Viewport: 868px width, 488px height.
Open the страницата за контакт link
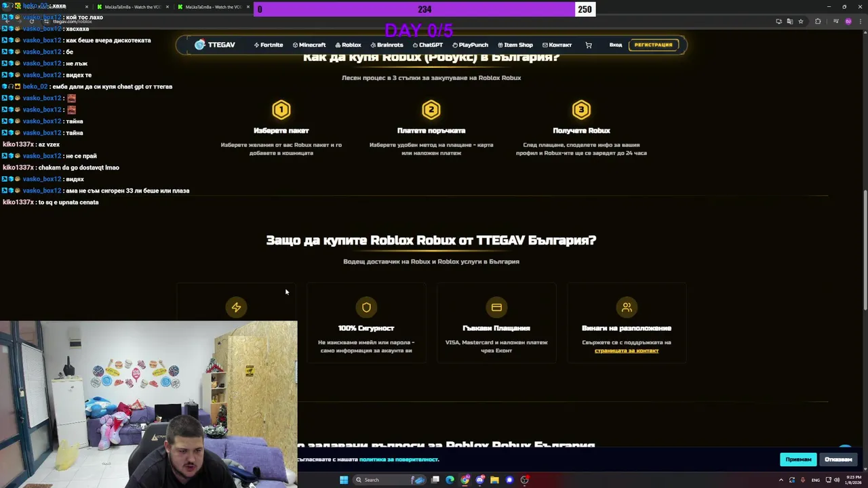(627, 350)
